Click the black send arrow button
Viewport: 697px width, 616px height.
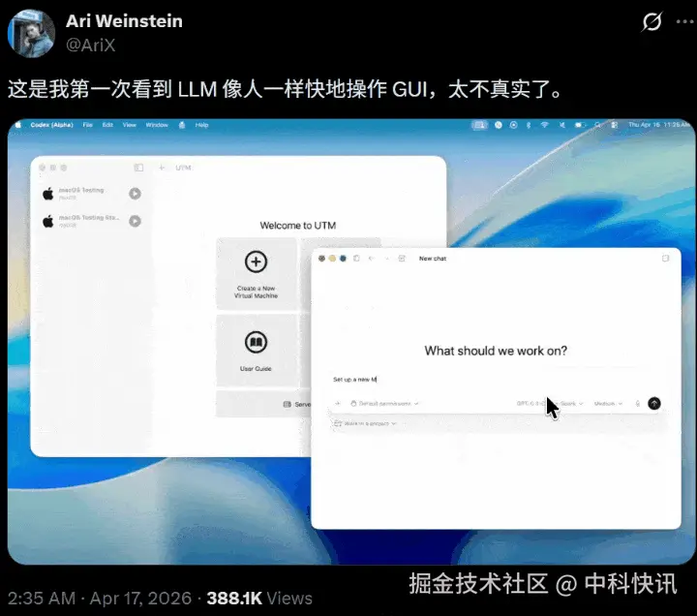tap(654, 403)
